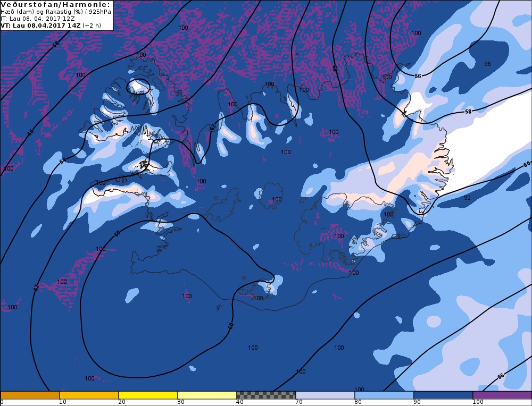This screenshot has width=532, height=406.
Task: Click the Veðurstofan/Harmonie title text
Action: coord(55,4)
